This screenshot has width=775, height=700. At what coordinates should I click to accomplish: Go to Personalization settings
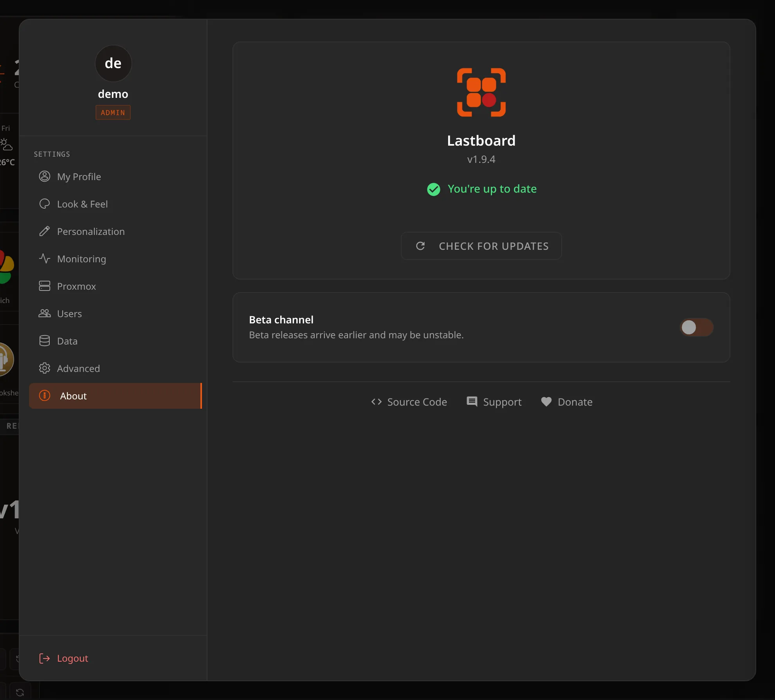(x=115, y=231)
